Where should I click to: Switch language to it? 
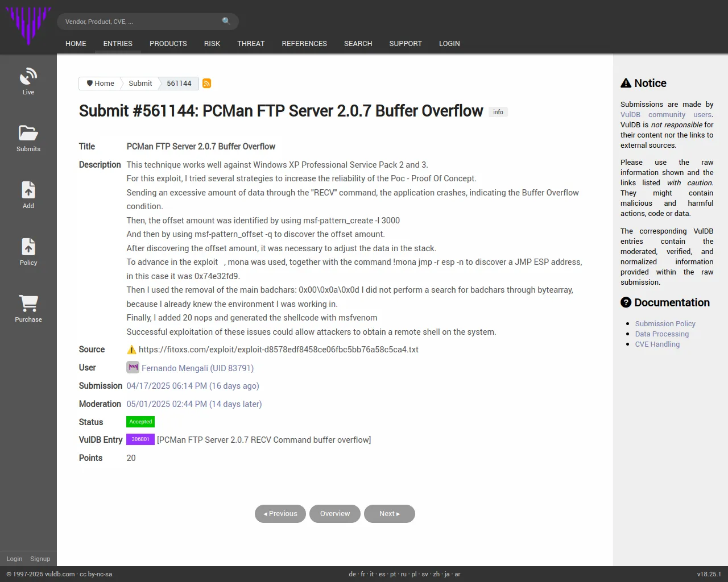(372, 574)
